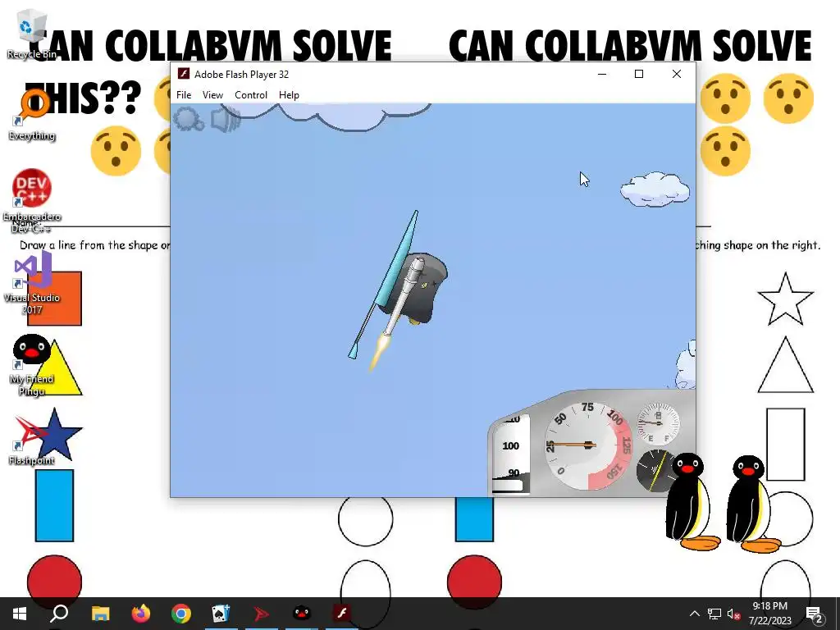The width and height of the screenshot is (840, 630).
Task: Click the right Pingu penguin on desktop
Action: (x=753, y=504)
